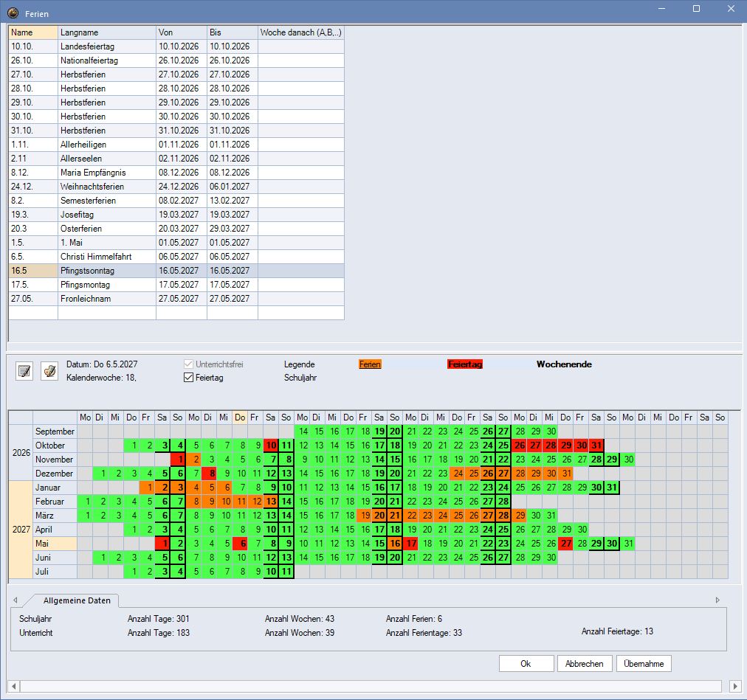Click the Bis cell 13.02.2027
Viewport: 747px width, 700px height.
232,201
